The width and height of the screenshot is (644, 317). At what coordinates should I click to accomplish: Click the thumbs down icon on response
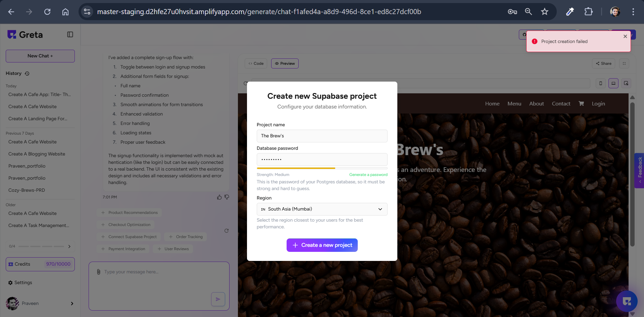pos(227,197)
